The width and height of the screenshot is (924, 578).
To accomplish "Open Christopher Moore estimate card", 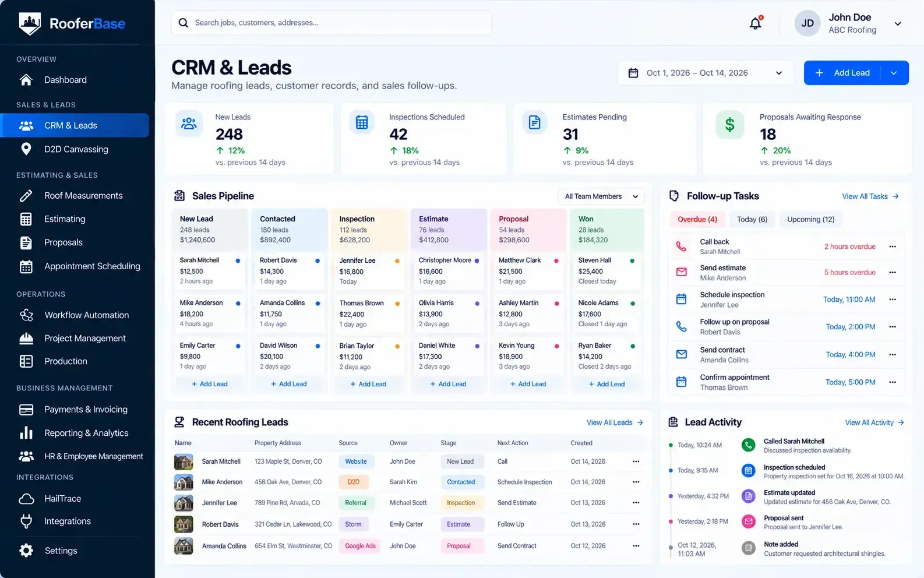I will point(449,271).
